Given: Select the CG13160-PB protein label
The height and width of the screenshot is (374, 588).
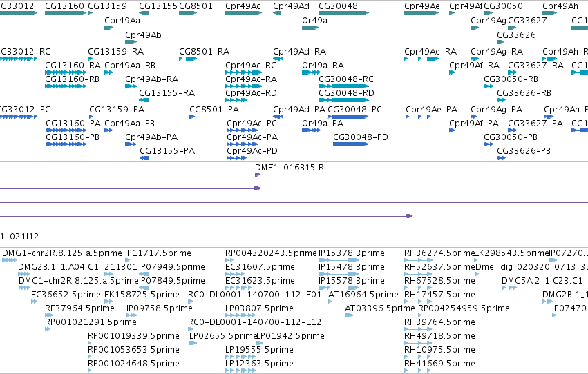Looking at the screenshot, I should 73,137.
